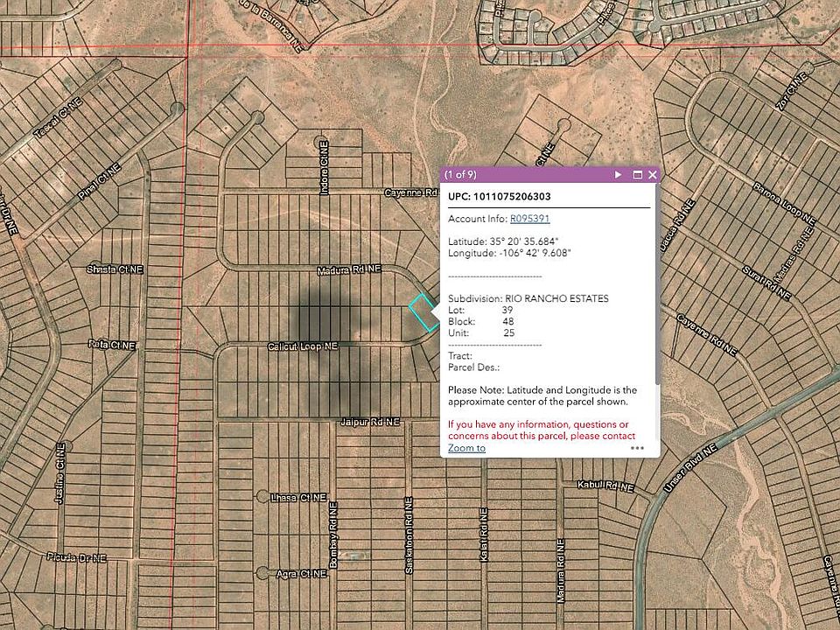Click the Zoom to link
The height and width of the screenshot is (630, 840).
pos(466,448)
